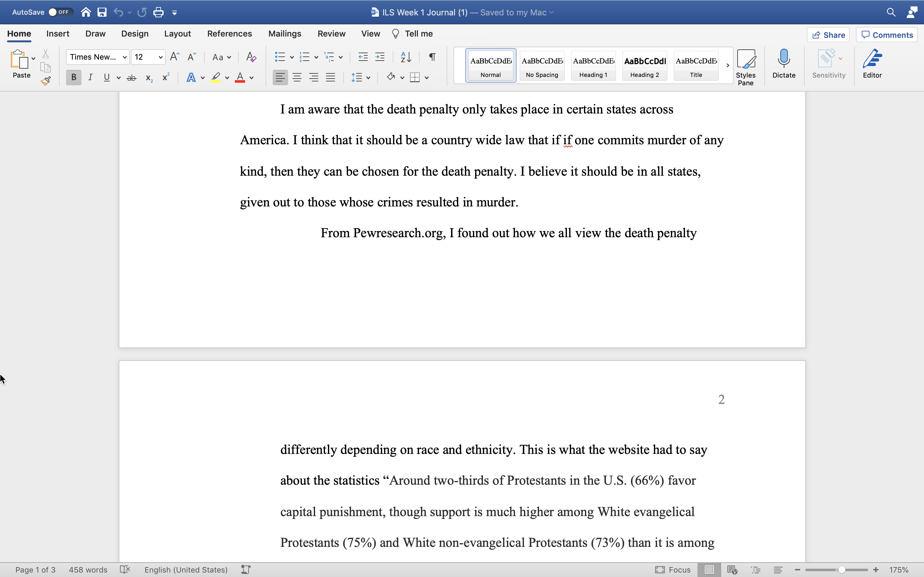
Task: Switch to the References tab
Action: tap(229, 34)
